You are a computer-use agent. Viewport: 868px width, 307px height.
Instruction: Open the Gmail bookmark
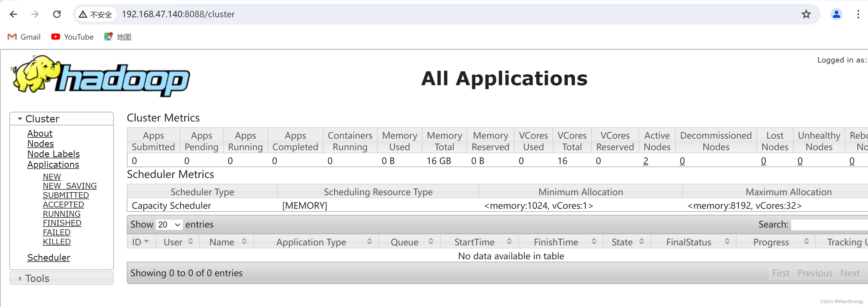click(24, 37)
